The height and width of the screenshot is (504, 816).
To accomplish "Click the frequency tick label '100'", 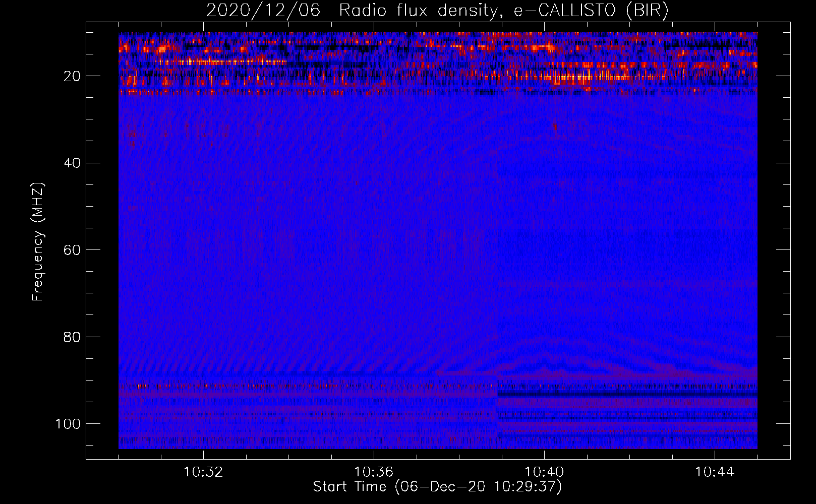I will pos(68,423).
